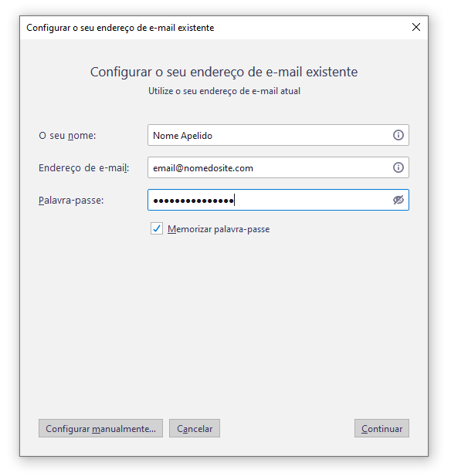451x476 pixels.
Task: Click the 'O seu nome:' label
Action: point(67,135)
